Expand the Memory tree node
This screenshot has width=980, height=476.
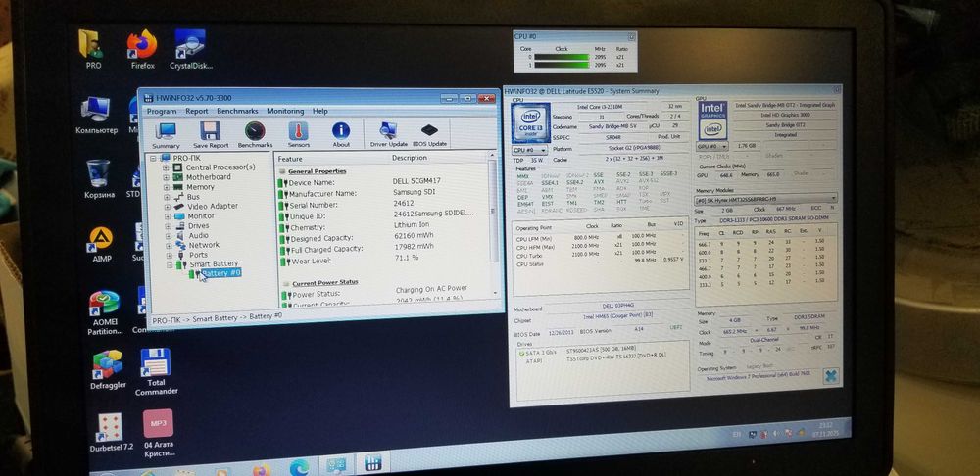(166, 187)
